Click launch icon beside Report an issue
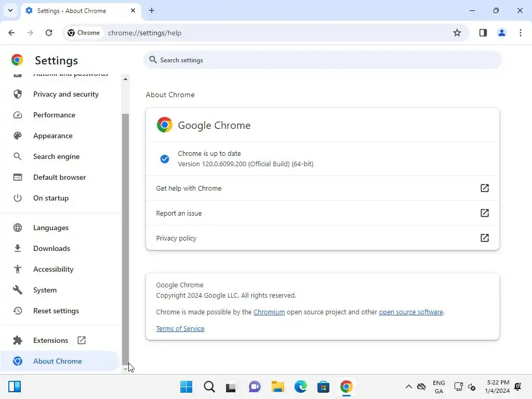This screenshot has width=532, height=399. click(x=485, y=212)
